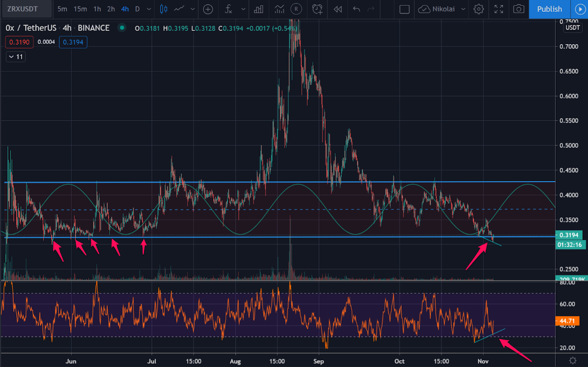This screenshot has height=367, width=588.
Task: Select the chart layout square icon
Action: (404, 9)
